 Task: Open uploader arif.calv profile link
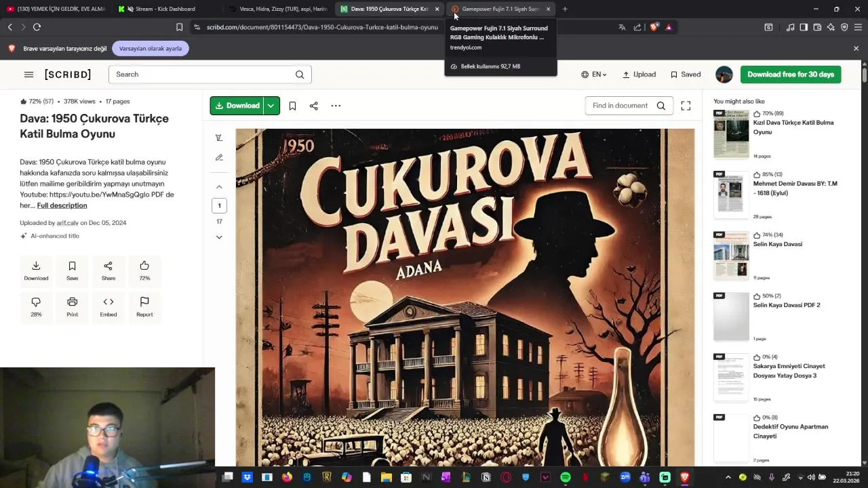[x=67, y=223]
